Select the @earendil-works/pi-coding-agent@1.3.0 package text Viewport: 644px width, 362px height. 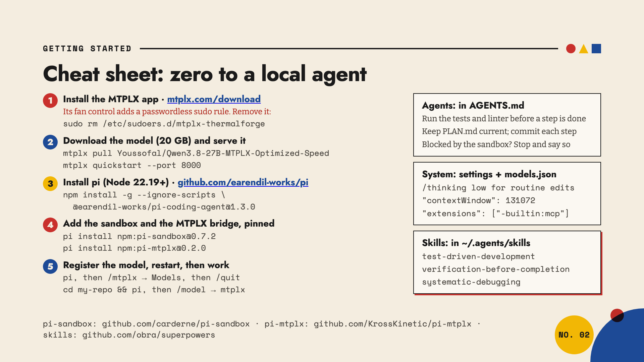click(164, 207)
